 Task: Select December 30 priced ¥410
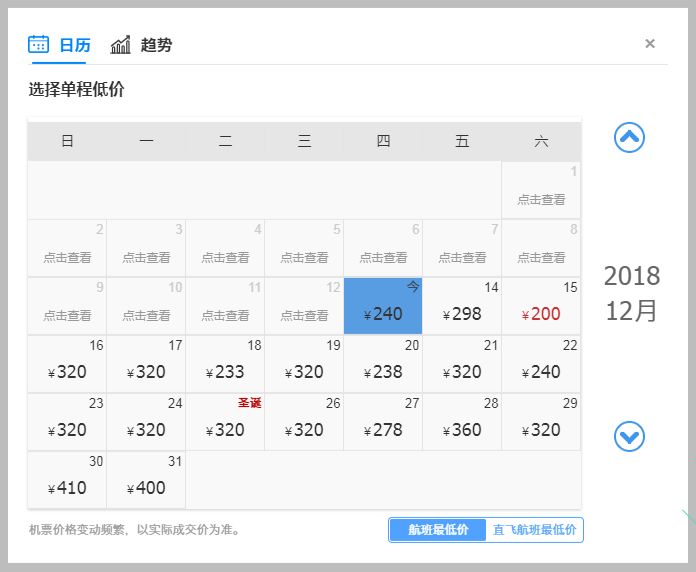click(x=67, y=480)
